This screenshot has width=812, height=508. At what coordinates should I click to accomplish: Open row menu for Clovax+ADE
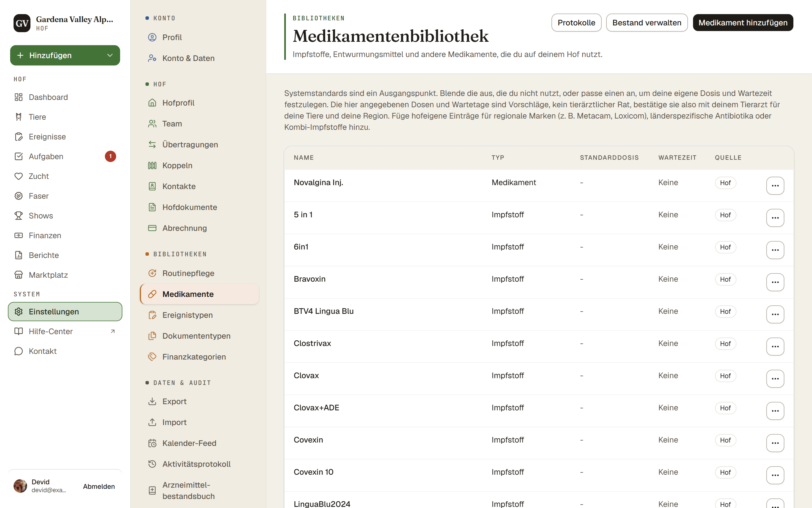pos(775,411)
